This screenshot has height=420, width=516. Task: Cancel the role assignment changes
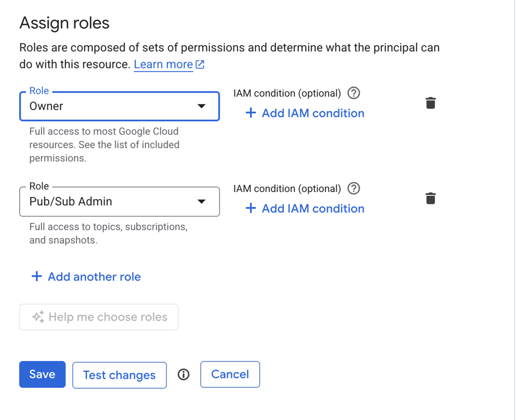(230, 375)
